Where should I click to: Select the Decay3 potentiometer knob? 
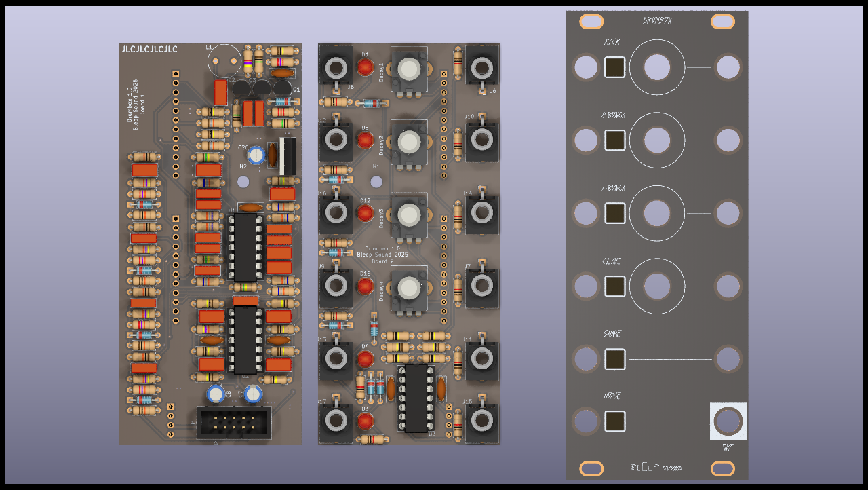tap(409, 214)
